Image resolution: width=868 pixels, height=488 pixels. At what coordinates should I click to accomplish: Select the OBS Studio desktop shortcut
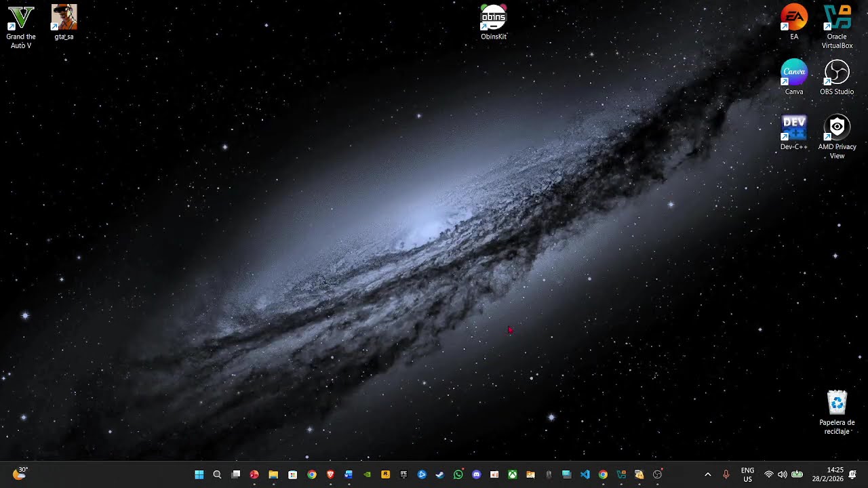pyautogui.click(x=837, y=77)
